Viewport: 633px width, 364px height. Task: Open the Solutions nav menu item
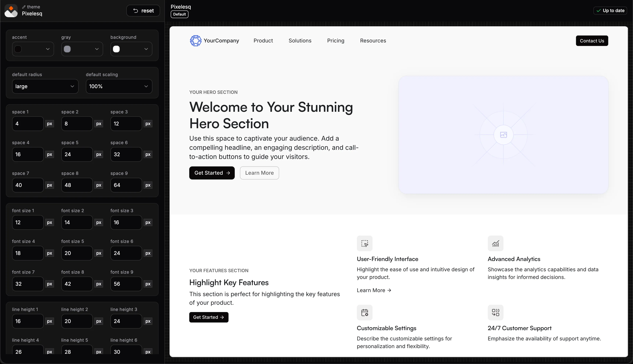(300, 40)
